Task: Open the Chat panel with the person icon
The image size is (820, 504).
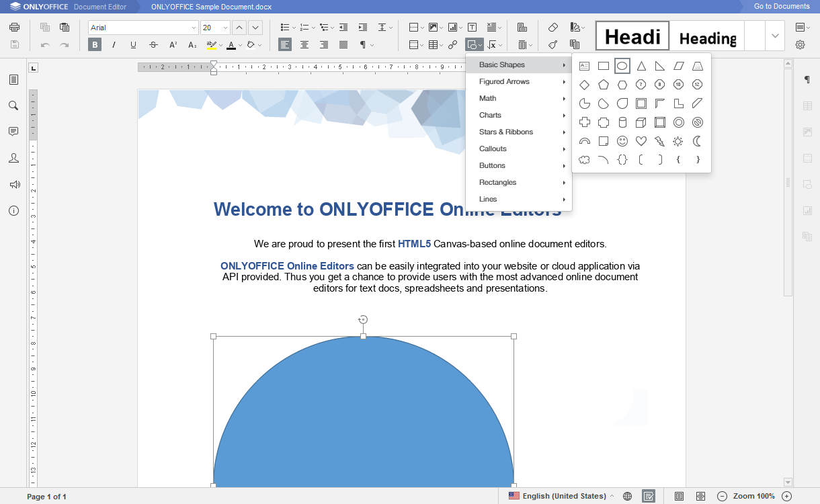Action: (13, 158)
